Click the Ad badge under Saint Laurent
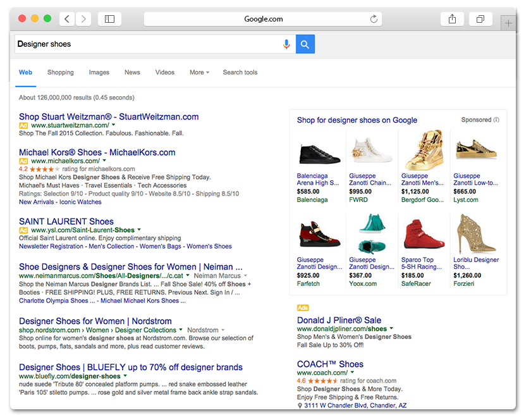 pos(23,230)
